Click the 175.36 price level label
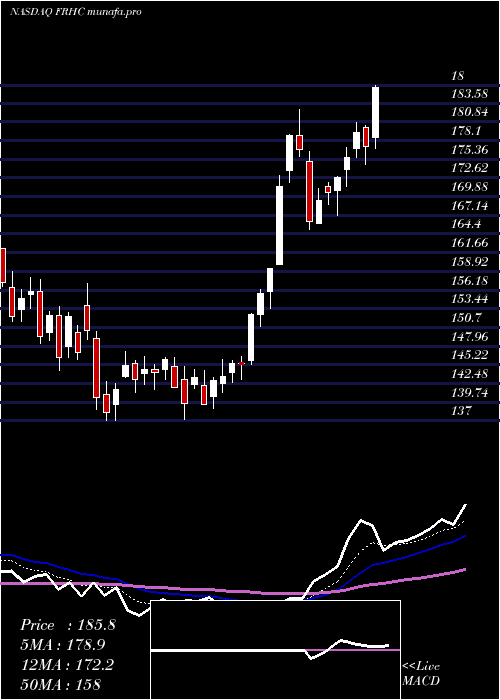Screen dimensions: 500x700 tap(470, 150)
